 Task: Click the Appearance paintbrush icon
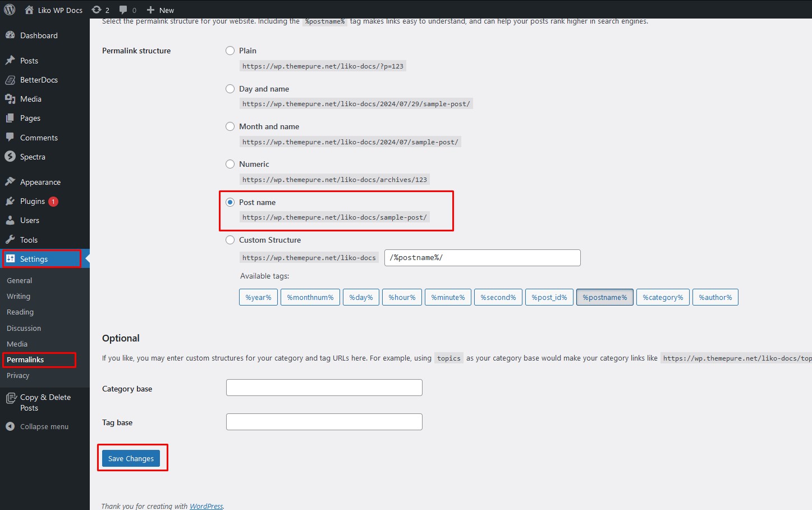pos(10,181)
